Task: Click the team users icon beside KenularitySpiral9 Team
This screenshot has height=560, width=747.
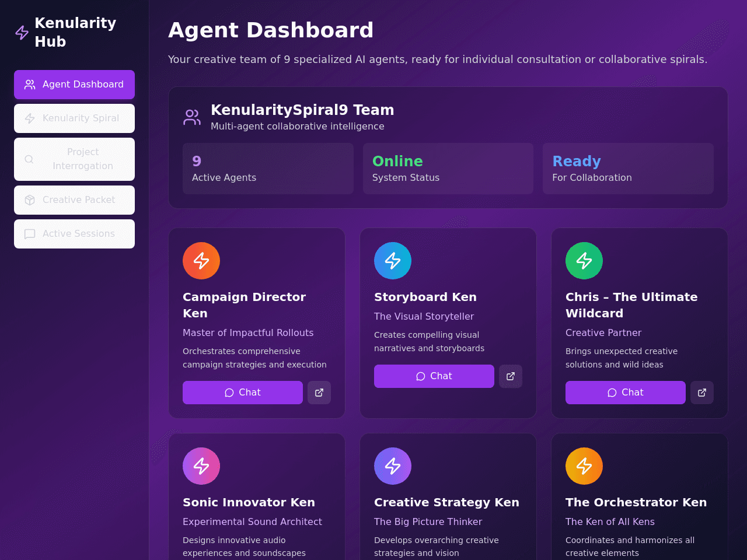Action: tap(192, 117)
